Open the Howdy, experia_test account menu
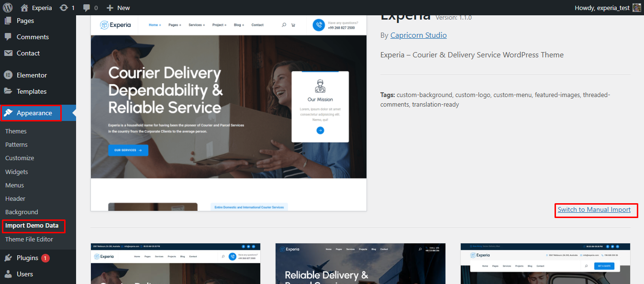Viewport: 644px width, 284px height. [608, 8]
